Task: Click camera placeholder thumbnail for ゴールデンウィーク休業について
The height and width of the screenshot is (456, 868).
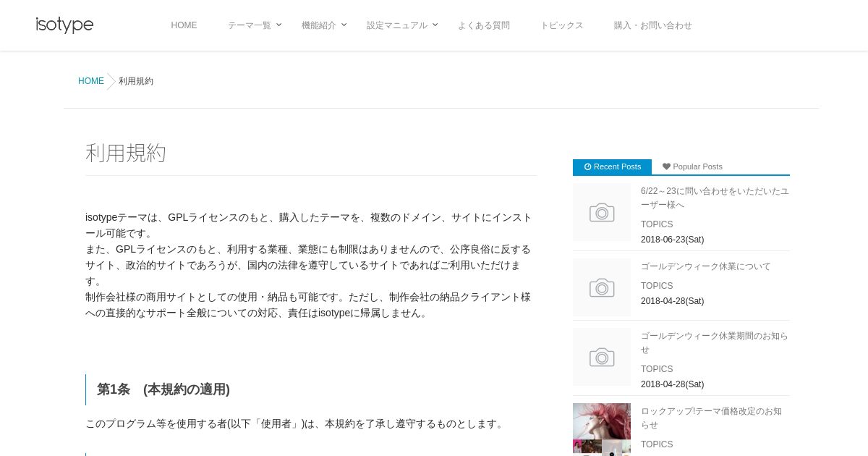Action: tap(602, 287)
